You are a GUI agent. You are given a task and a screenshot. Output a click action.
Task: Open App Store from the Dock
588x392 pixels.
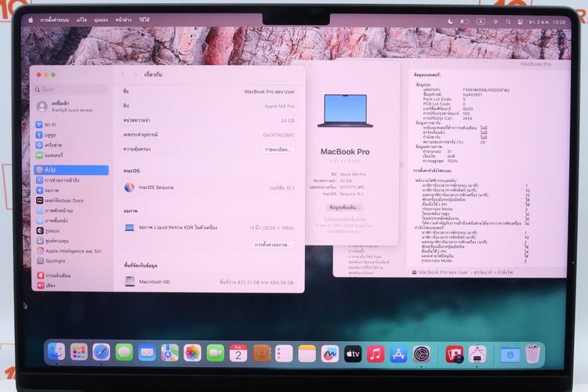tap(398, 354)
